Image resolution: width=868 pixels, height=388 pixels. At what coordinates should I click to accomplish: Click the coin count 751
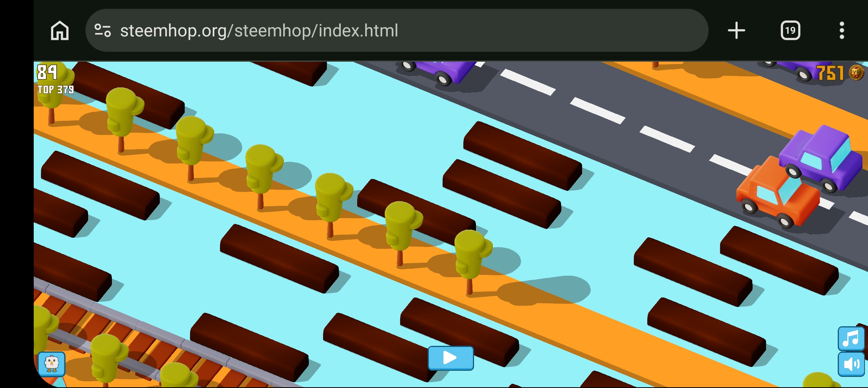(830, 73)
